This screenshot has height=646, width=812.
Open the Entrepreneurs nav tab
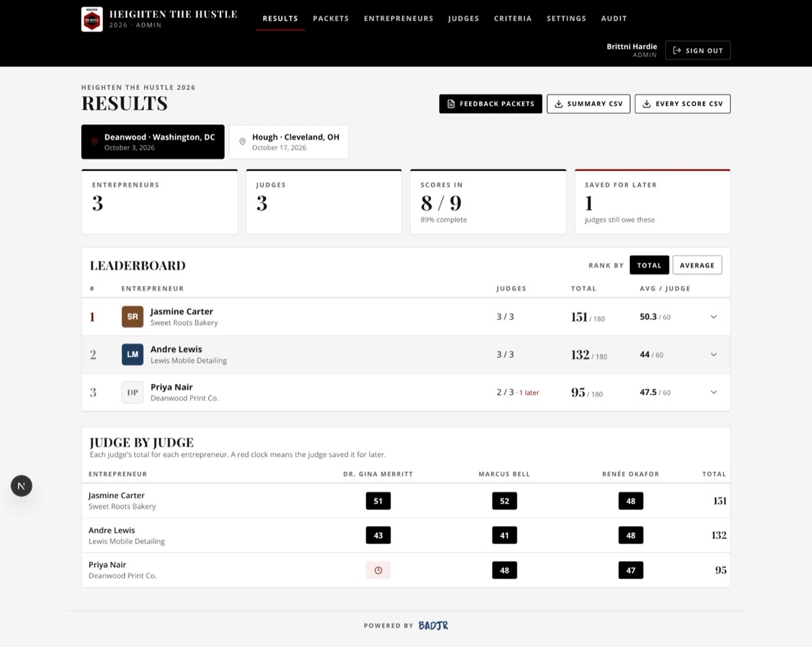click(399, 18)
